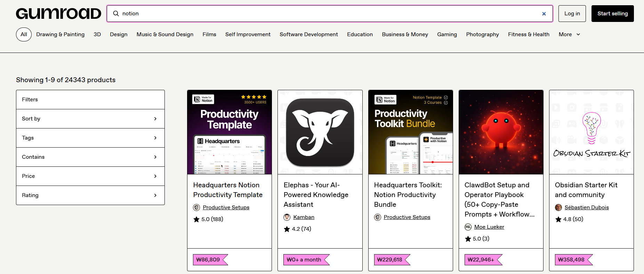Click the star rating icon beside 4.2 (74)
The width and height of the screenshot is (644, 274).
click(287, 229)
